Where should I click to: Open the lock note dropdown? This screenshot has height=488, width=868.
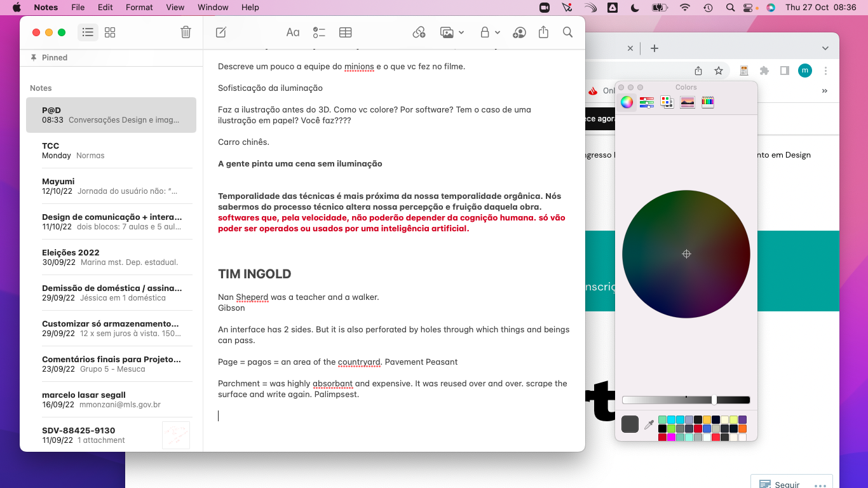click(x=489, y=32)
